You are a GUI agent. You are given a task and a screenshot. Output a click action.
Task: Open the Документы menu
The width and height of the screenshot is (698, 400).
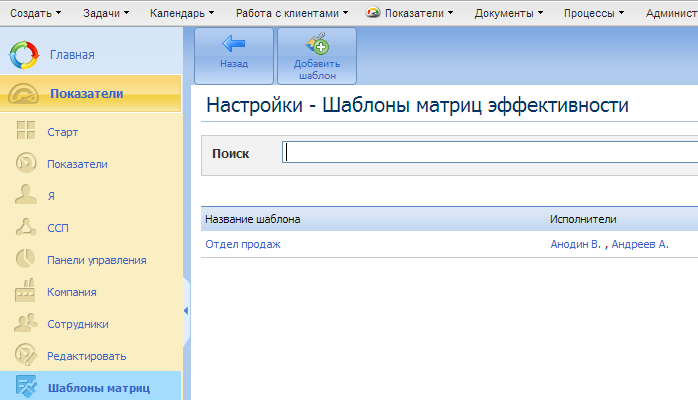point(510,13)
